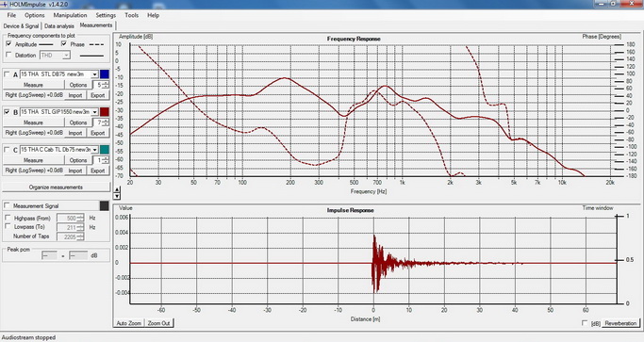Open the slot B measurement name dropdown
This screenshot has height=342, width=644.
tap(94, 112)
